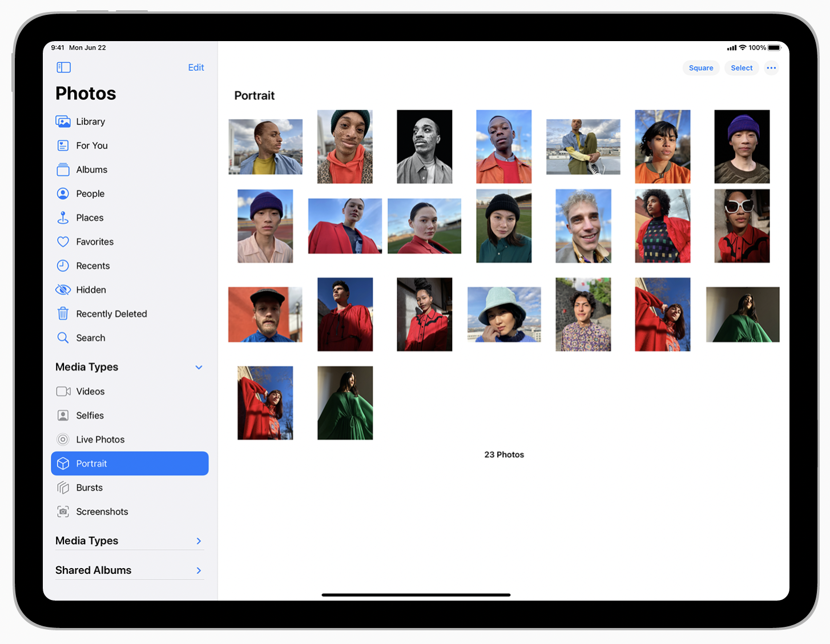Click the Screenshots viewfinder icon

pyautogui.click(x=63, y=512)
